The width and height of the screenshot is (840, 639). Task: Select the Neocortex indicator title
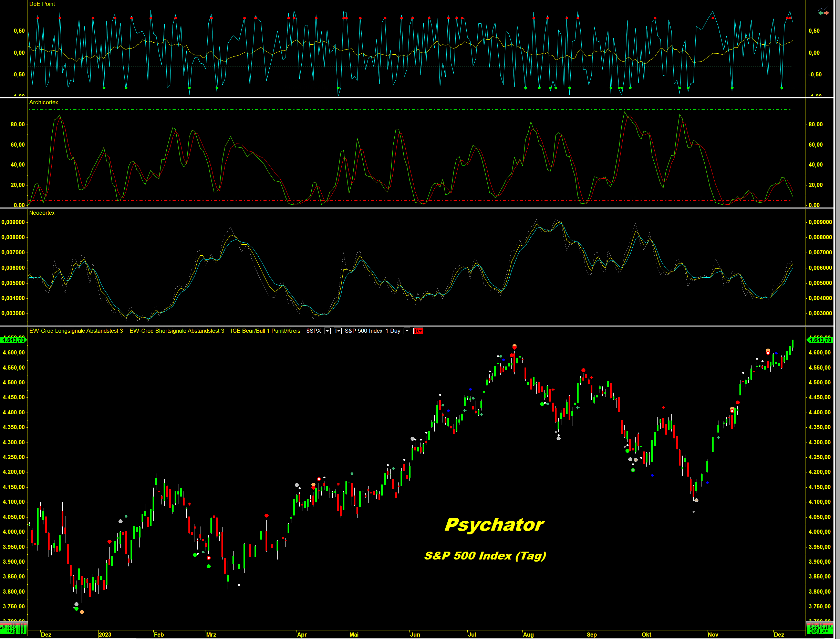[42, 213]
